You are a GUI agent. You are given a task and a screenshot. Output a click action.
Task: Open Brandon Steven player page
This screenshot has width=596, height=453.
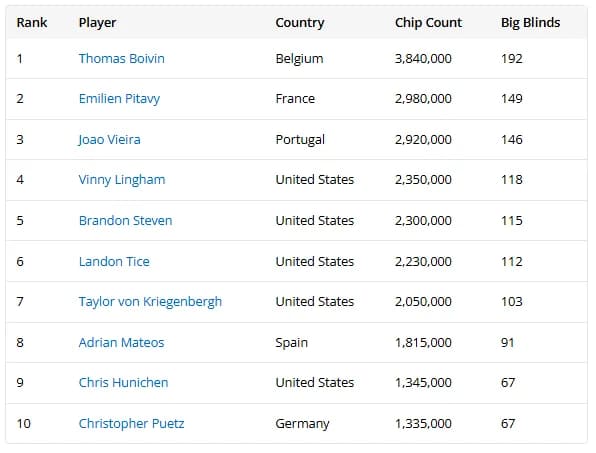point(125,220)
